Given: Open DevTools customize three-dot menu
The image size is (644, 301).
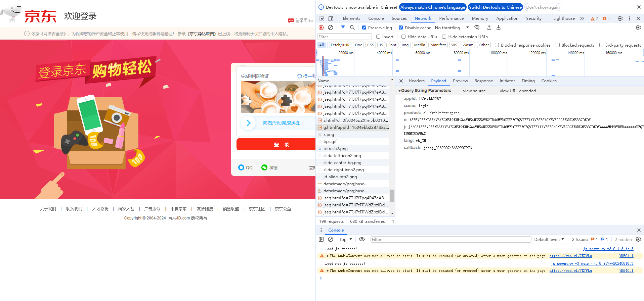Looking at the screenshot, I should [630, 18].
